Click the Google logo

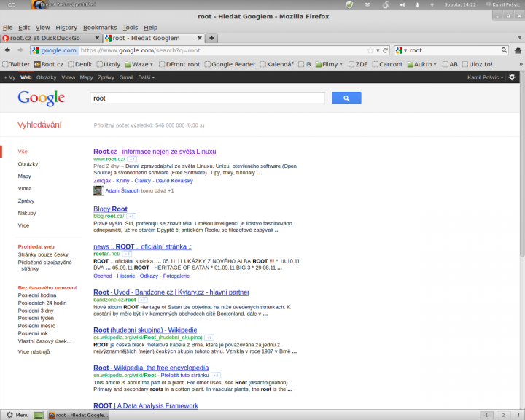[x=41, y=98]
